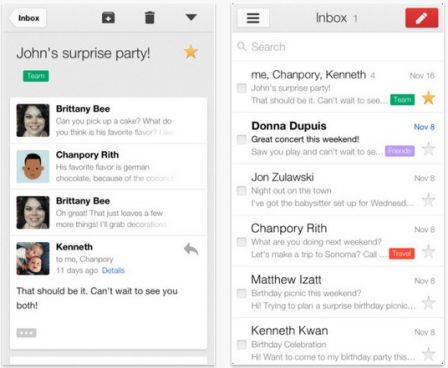Check the box for Chanpory Rith email
Viewport: 448px width, 368px height.
point(241,242)
